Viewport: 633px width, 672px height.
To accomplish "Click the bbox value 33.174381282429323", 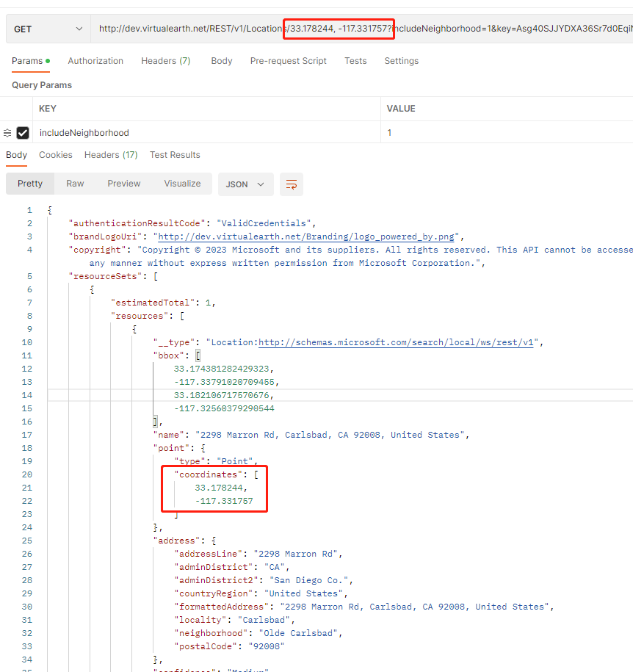I will pyautogui.click(x=221, y=369).
